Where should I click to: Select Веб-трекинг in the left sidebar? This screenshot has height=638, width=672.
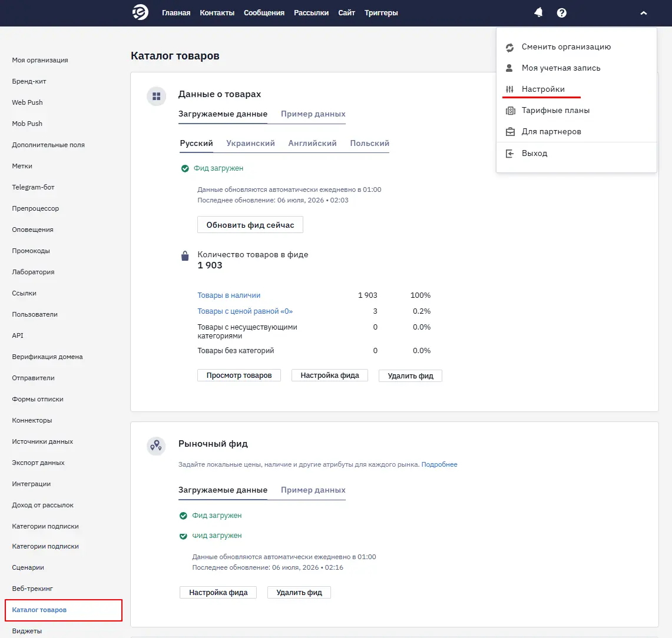click(x=32, y=589)
